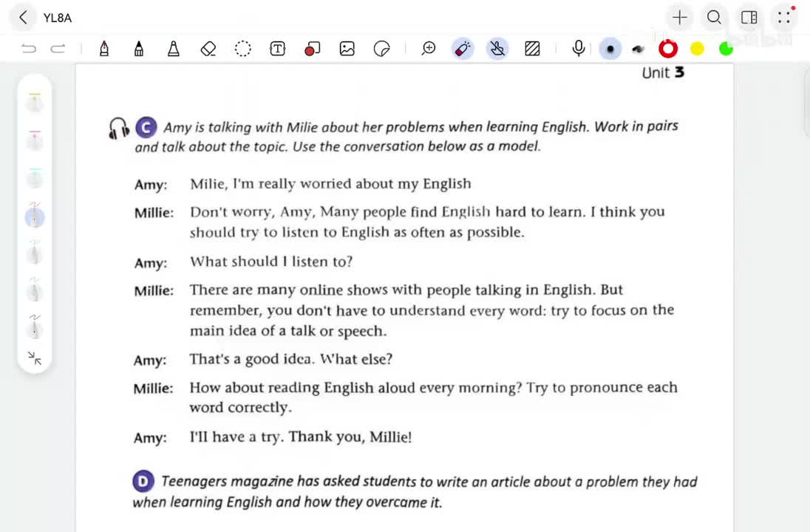810x532 pixels.
Task: Select the lasso selection tool
Action: (x=243, y=49)
